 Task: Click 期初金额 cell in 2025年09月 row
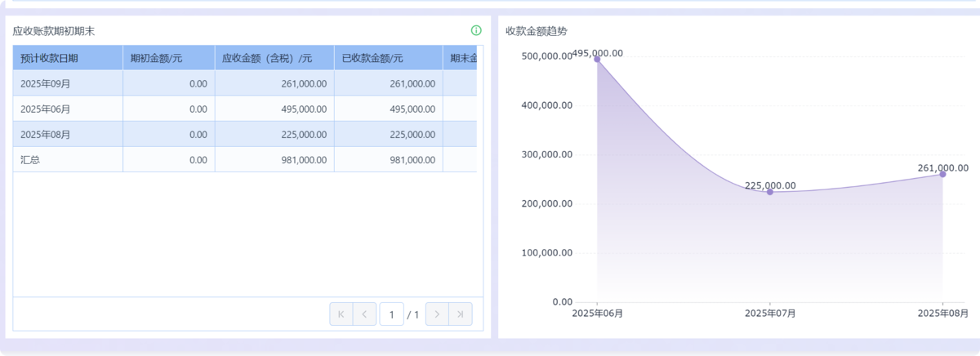(169, 83)
